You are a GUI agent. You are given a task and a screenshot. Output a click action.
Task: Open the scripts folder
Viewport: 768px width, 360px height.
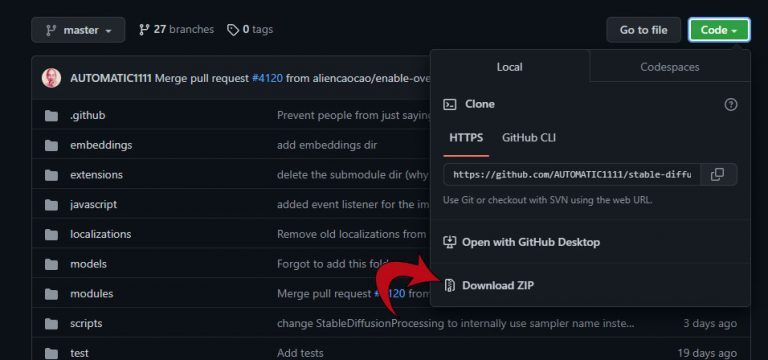click(86, 324)
